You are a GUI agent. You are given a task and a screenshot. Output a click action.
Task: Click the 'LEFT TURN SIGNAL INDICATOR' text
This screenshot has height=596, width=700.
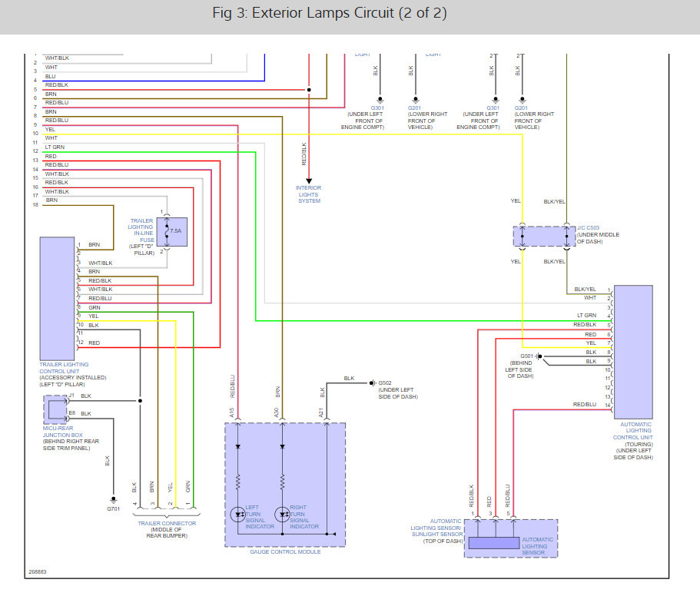tap(260, 517)
